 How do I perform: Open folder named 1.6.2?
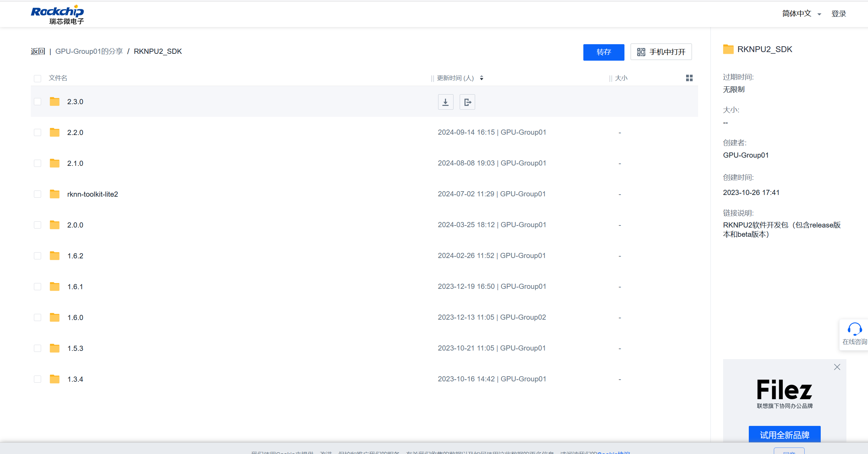coord(75,256)
